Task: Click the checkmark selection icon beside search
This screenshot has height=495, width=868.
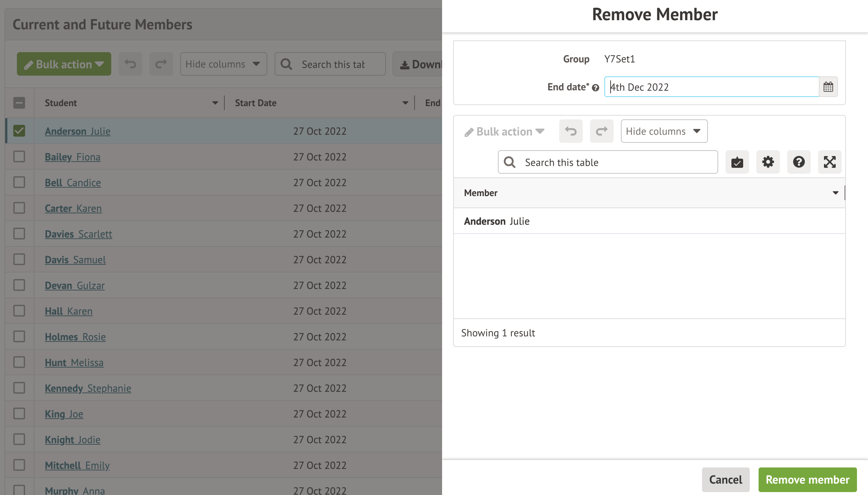Action: tap(737, 162)
